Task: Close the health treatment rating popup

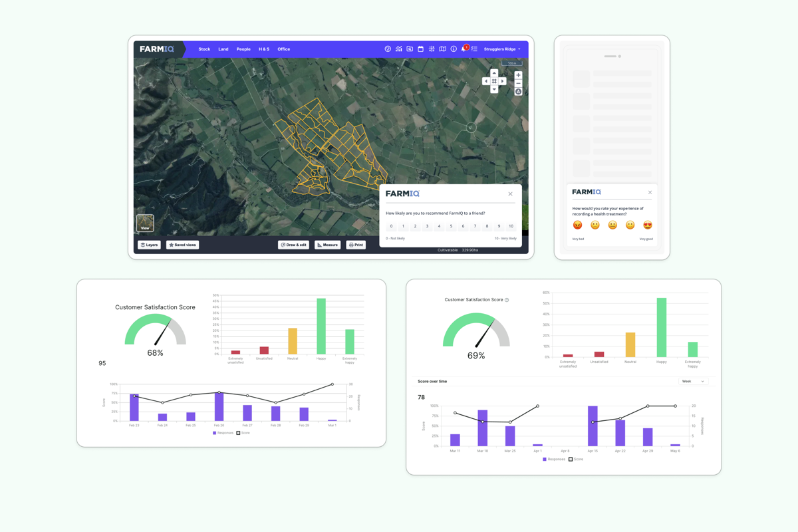Action: pos(650,192)
